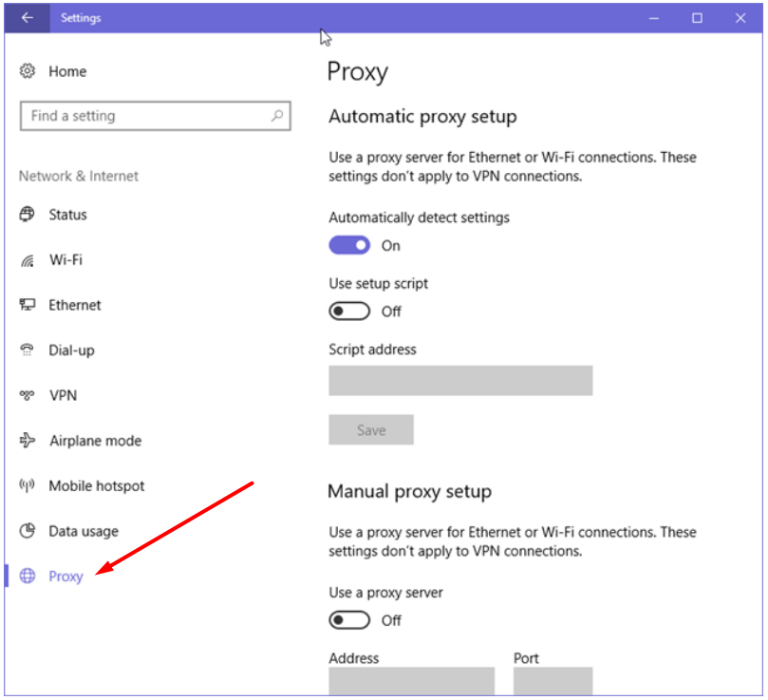Click the Dial-up phone icon
Screen dimensions: 768x700
[x=28, y=350]
